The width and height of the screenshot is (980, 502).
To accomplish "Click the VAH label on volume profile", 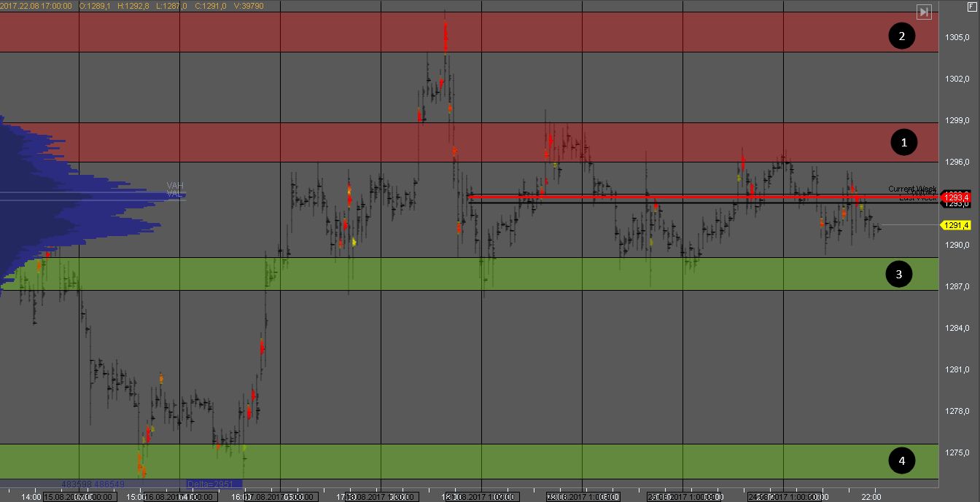I will [x=174, y=186].
